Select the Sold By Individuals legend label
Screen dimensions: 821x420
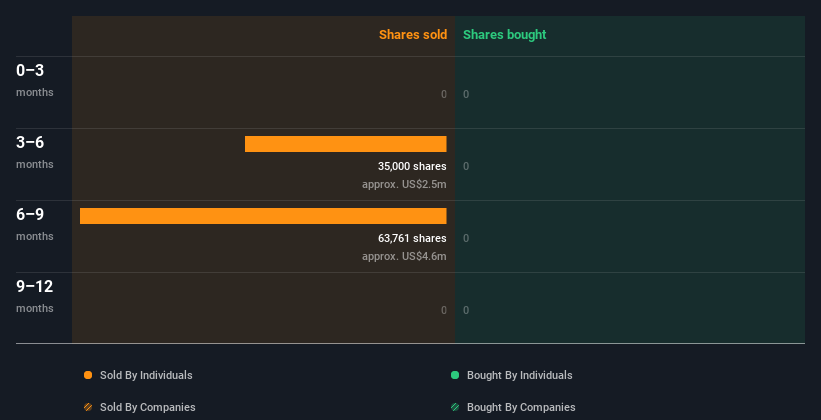[x=146, y=375]
